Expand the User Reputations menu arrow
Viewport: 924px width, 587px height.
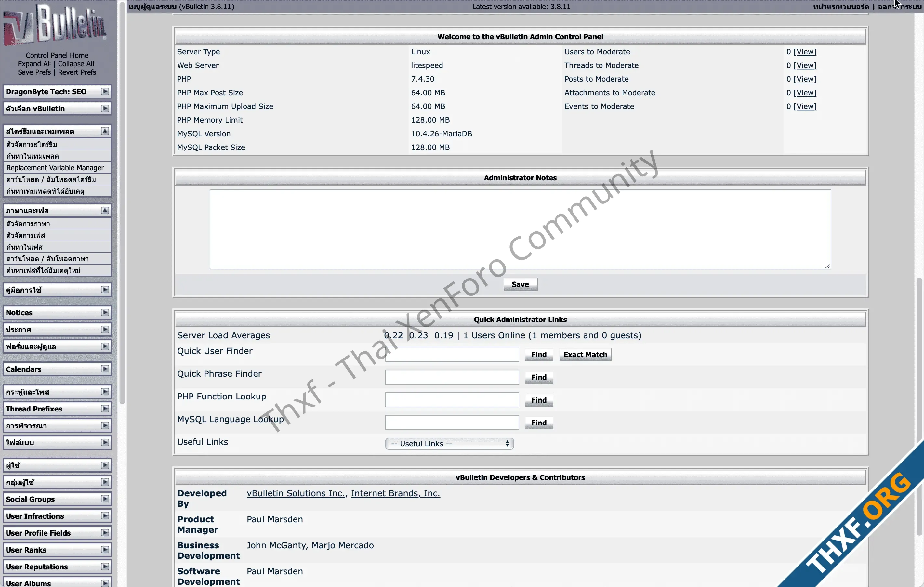105,566
